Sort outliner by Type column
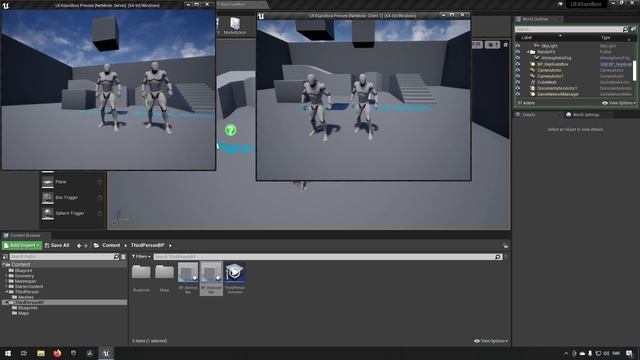 (x=605, y=37)
